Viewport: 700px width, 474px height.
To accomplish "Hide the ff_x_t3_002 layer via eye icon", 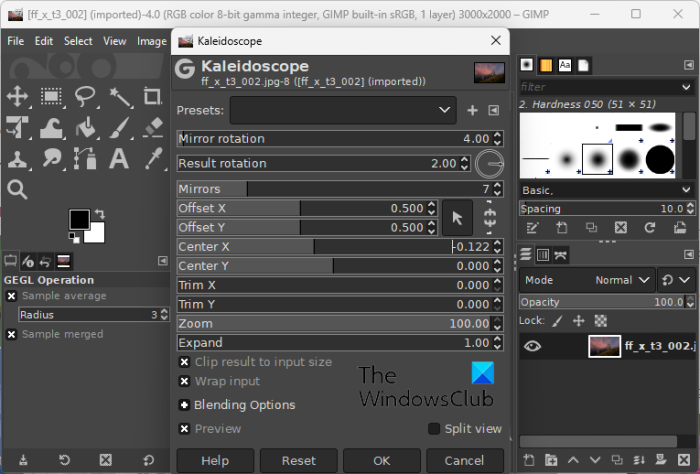I will click(532, 346).
